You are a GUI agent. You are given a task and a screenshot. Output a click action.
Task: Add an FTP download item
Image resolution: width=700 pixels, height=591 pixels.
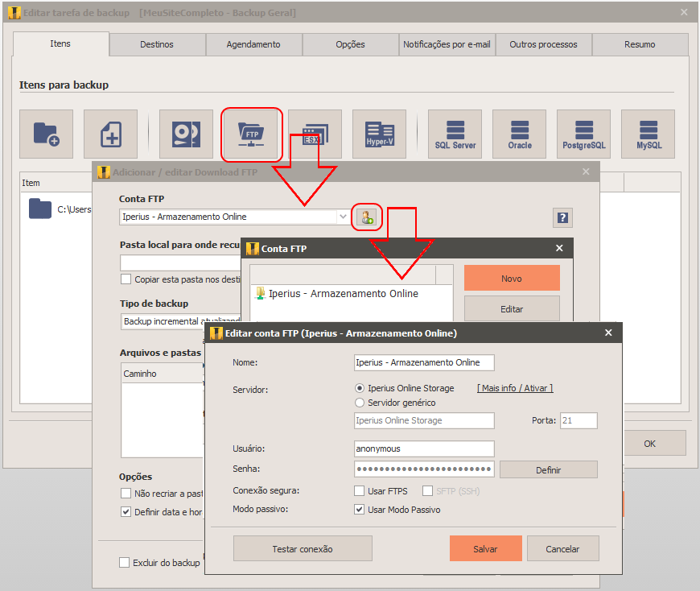pyautogui.click(x=251, y=134)
